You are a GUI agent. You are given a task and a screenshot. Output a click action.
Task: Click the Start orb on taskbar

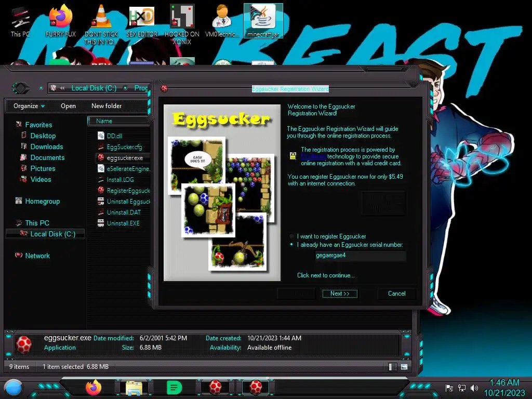14,388
